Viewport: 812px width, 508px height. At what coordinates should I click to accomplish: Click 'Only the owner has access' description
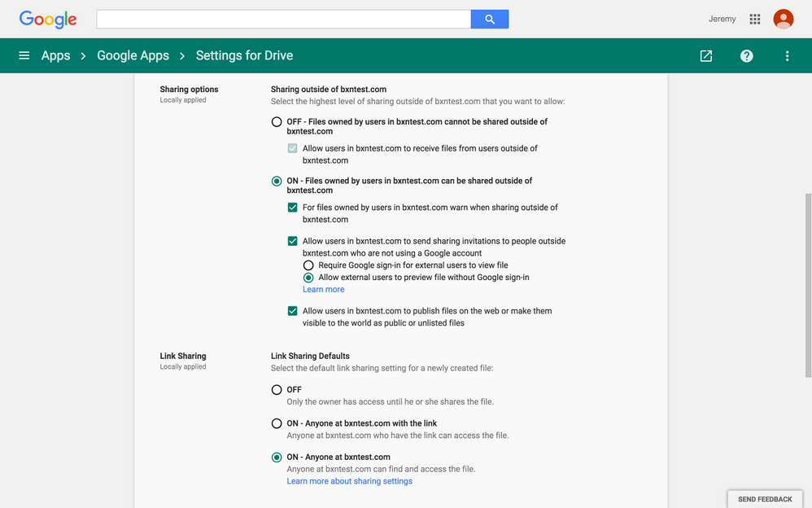click(x=391, y=401)
